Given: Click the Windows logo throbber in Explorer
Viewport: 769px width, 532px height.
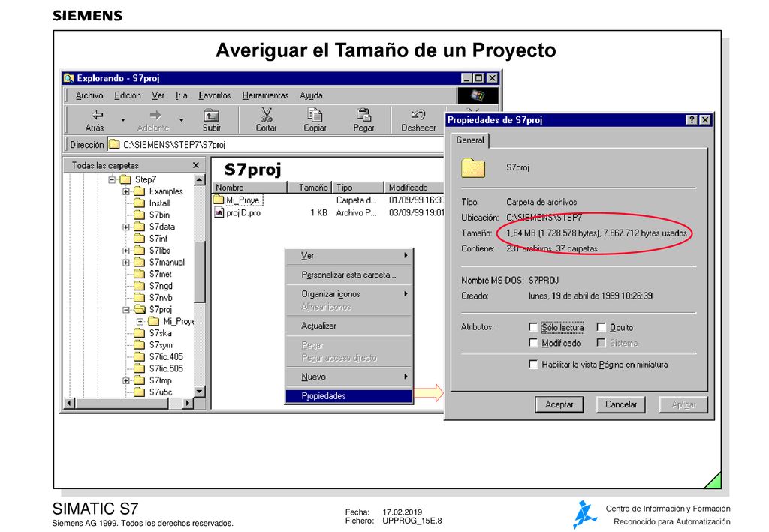Looking at the screenshot, I should [x=478, y=95].
